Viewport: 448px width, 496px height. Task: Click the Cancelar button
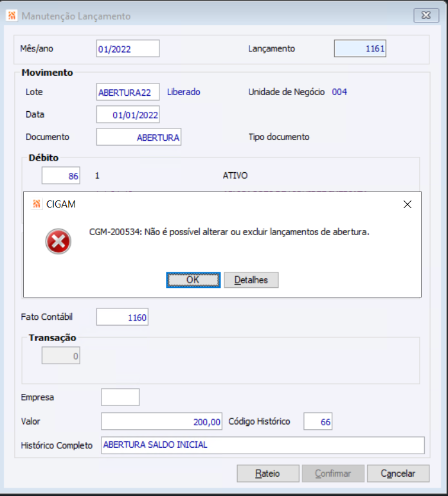tap(399, 474)
